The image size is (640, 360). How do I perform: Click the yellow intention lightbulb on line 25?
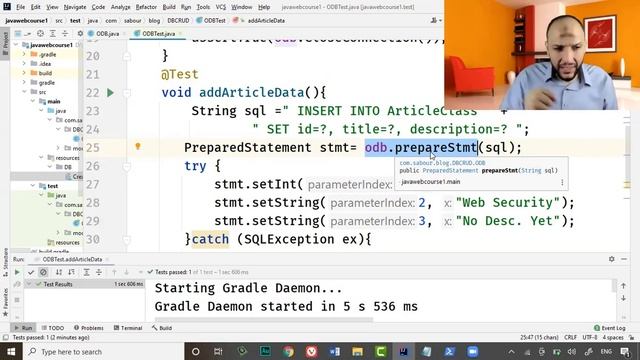click(138, 147)
